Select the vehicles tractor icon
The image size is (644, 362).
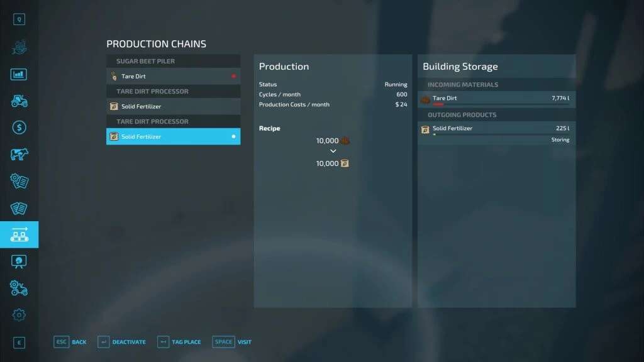tap(19, 101)
